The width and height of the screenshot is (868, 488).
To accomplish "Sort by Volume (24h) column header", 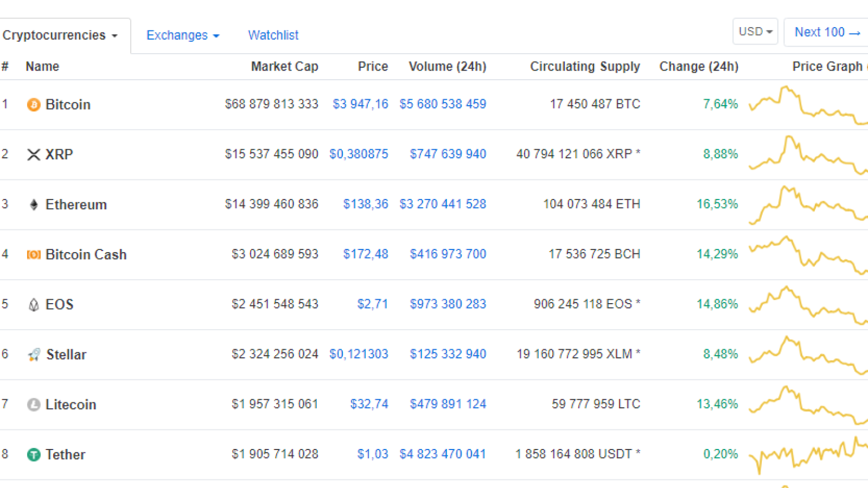I will click(448, 66).
